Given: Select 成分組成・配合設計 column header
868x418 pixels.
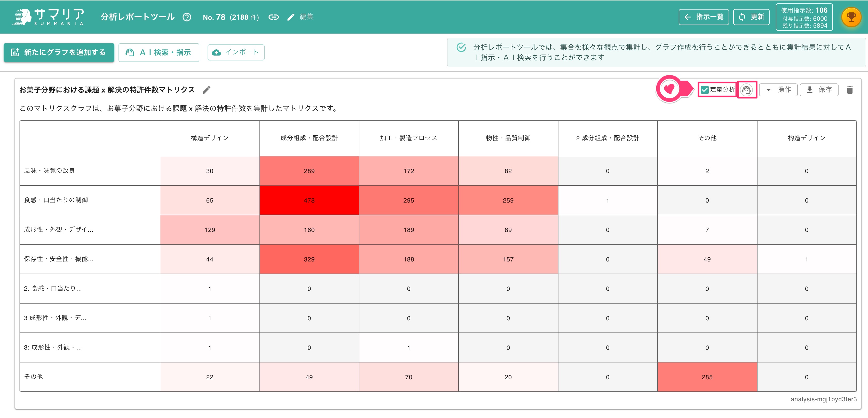Looking at the screenshot, I should [309, 138].
